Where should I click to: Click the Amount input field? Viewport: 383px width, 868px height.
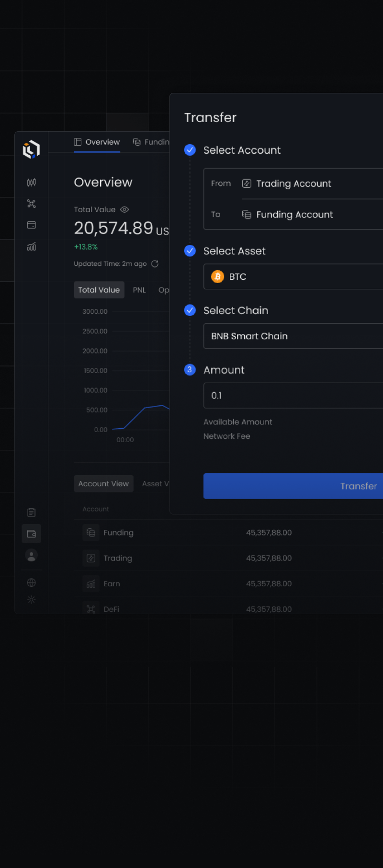(x=293, y=396)
